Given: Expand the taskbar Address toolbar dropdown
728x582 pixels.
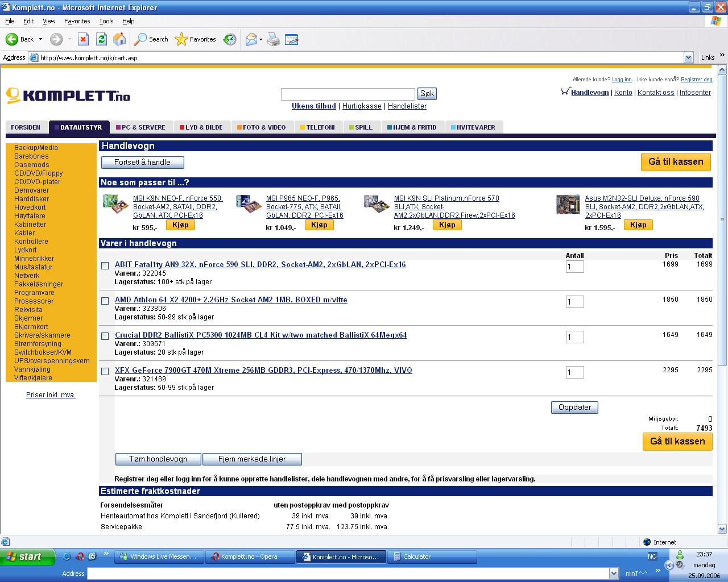Looking at the screenshot, I should click(x=614, y=573).
